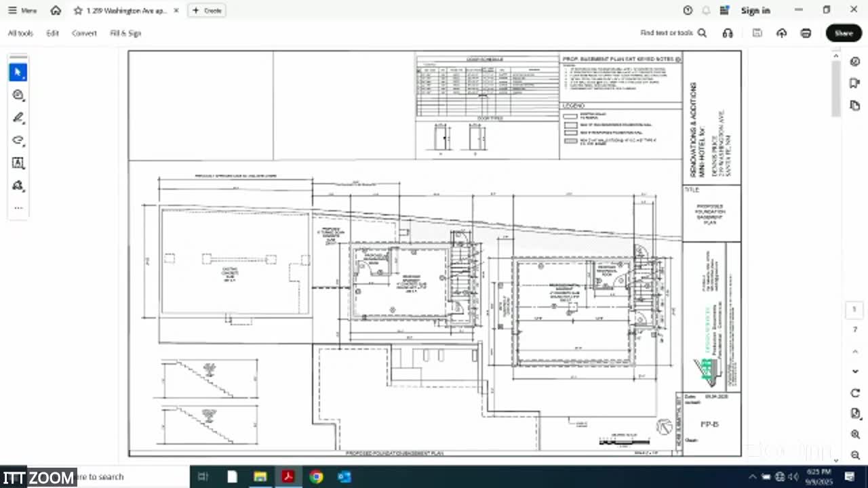Select the add text box tool
Image resolution: width=868 pixels, height=488 pixels.
pyautogui.click(x=18, y=163)
